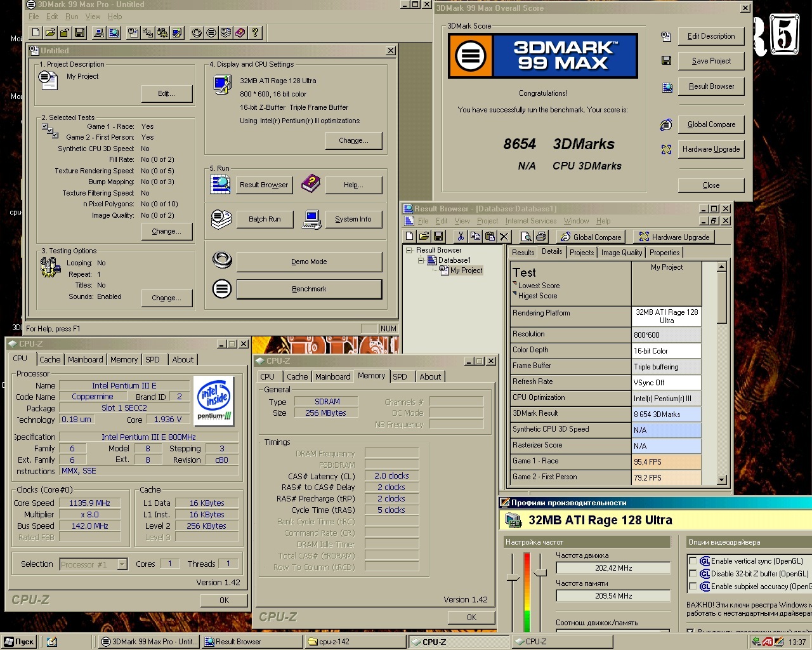Viewport: 812px width, 650px height.
Task: Click the Benchmark button
Action: [309, 289]
